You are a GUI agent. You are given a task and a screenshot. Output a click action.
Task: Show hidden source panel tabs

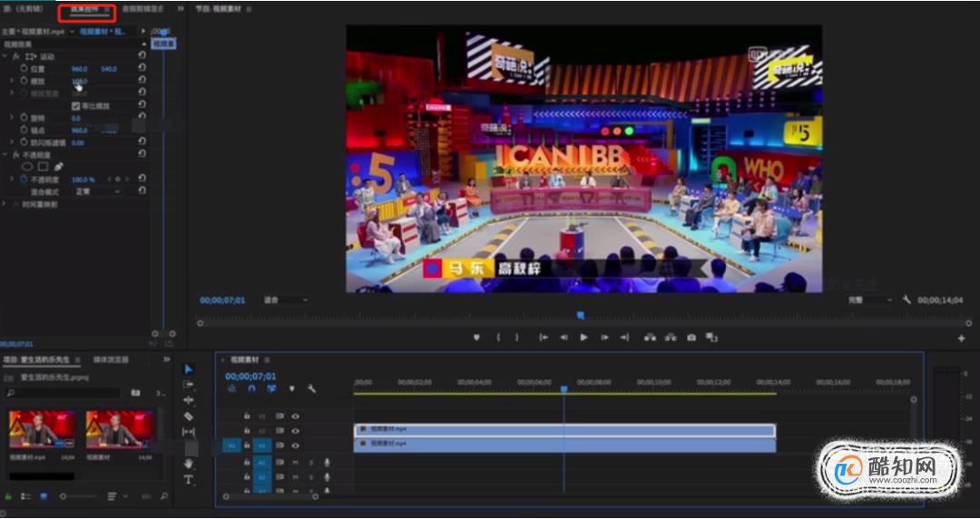(x=181, y=9)
